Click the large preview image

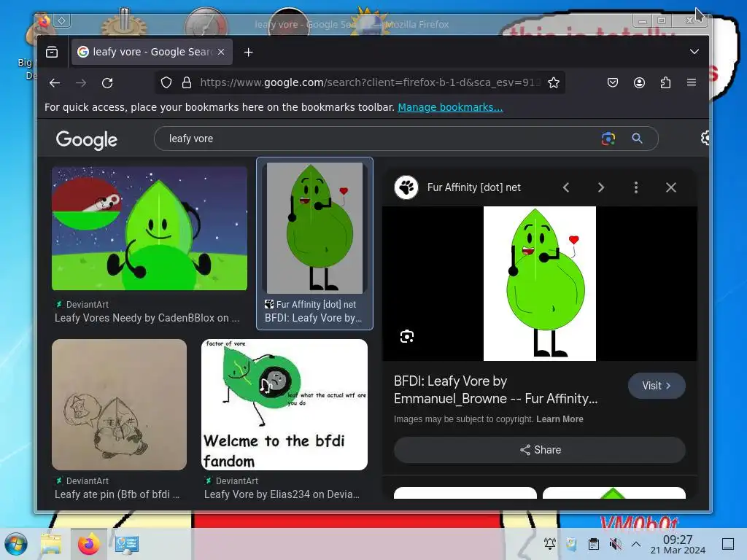(x=539, y=284)
